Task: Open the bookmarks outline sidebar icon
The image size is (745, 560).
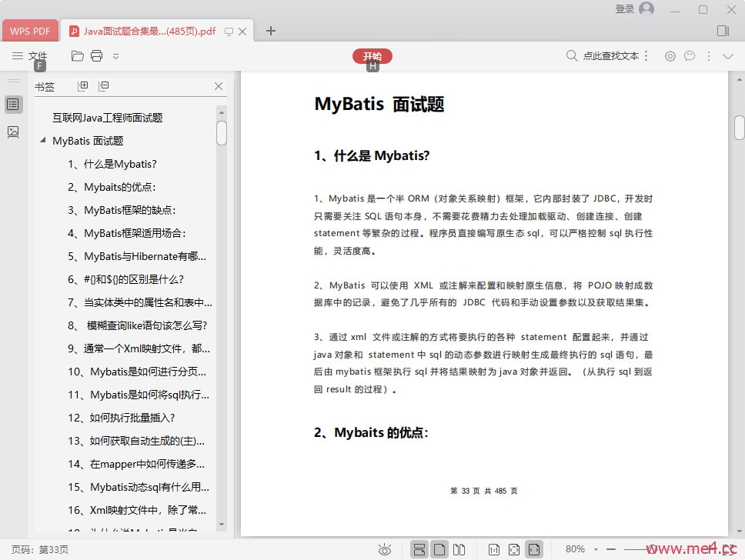Action: coord(13,105)
